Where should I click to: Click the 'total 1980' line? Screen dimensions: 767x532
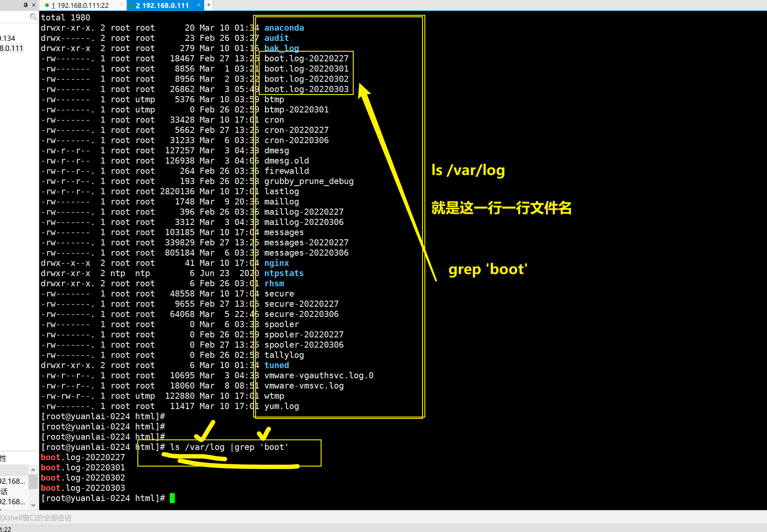point(65,17)
